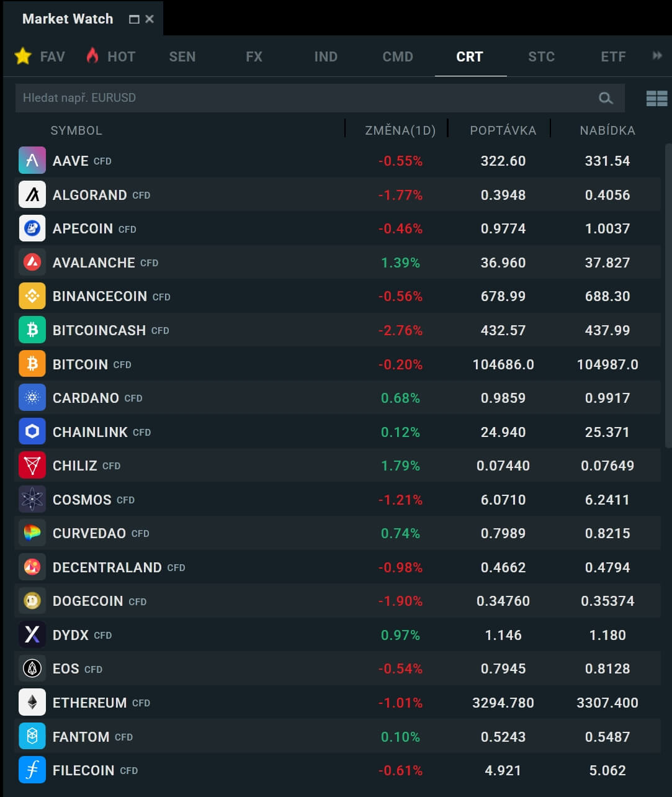The width and height of the screenshot is (672, 797).
Task: Click the Cardano bid price 0.9859
Action: tap(503, 398)
